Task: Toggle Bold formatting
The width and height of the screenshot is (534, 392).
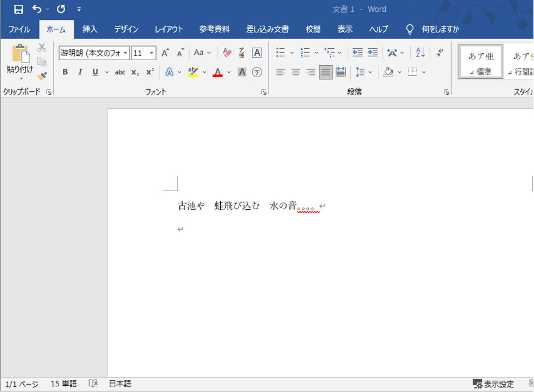Action: pyautogui.click(x=65, y=72)
